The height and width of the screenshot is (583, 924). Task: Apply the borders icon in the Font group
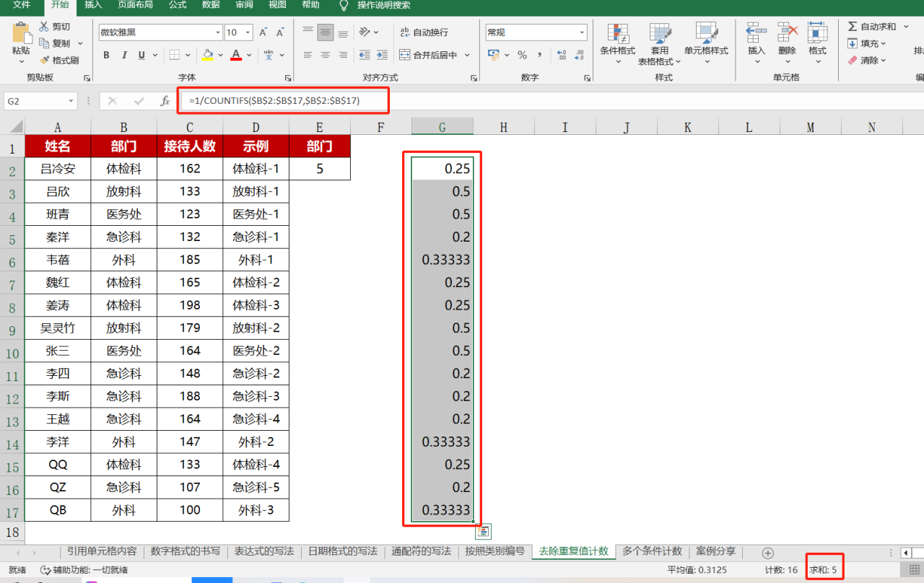[x=174, y=55]
